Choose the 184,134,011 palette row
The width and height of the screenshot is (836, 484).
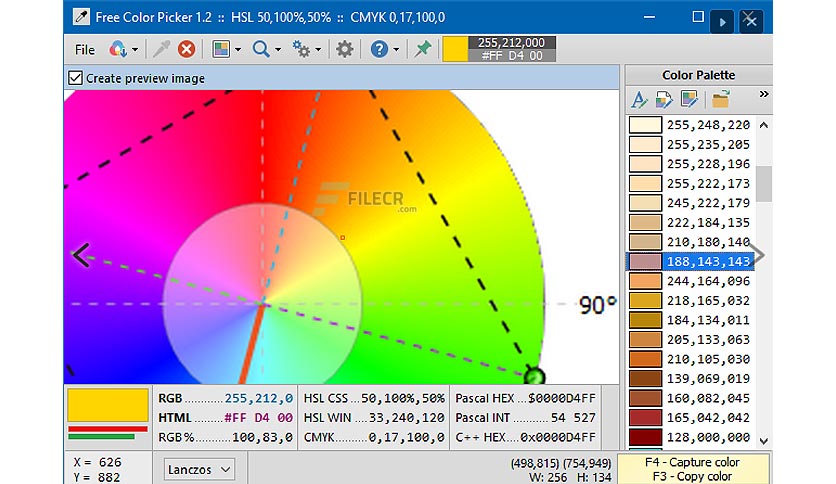[690, 320]
